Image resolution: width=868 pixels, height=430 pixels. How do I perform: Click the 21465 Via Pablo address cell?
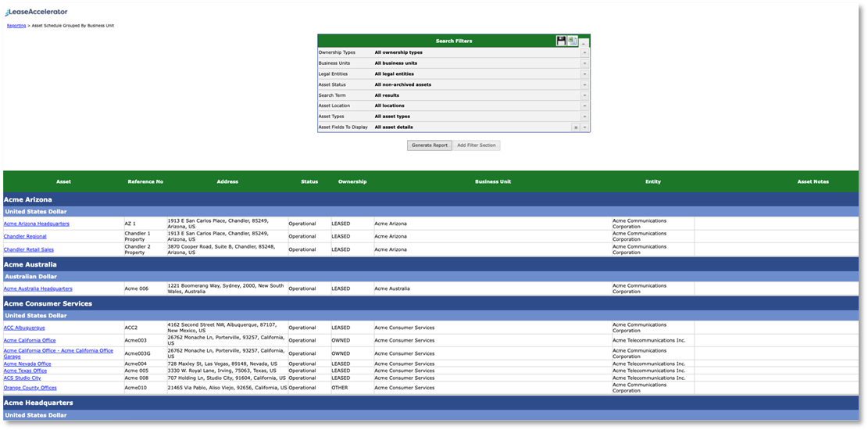[x=227, y=388]
